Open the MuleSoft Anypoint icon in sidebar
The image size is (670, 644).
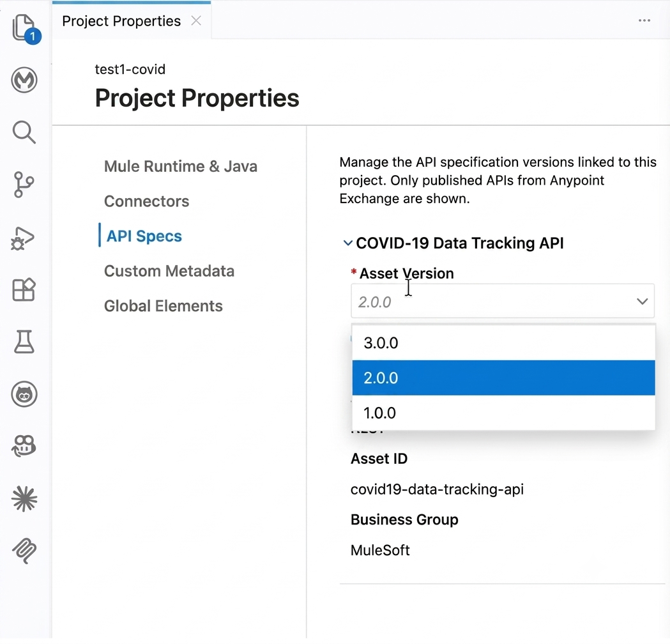click(x=24, y=80)
